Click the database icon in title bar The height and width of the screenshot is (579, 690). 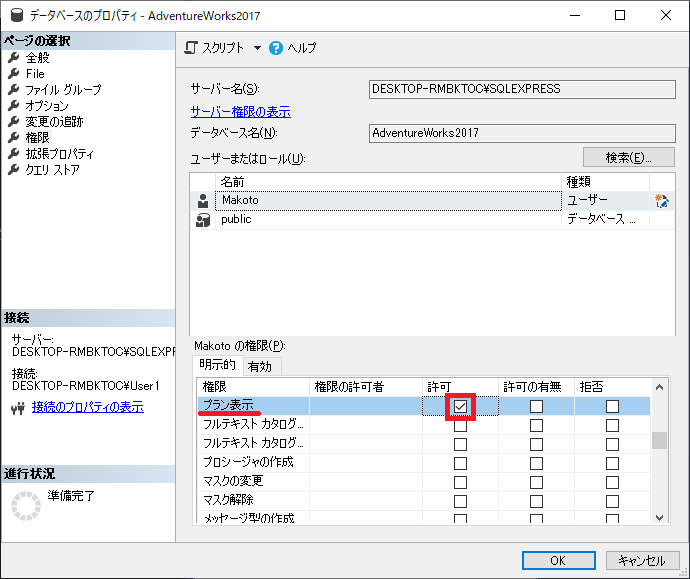tap(17, 15)
